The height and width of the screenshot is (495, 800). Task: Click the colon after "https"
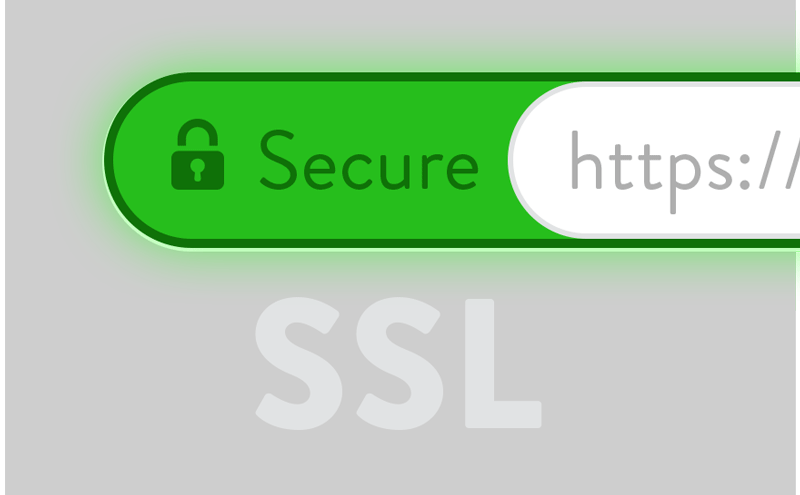(744, 171)
